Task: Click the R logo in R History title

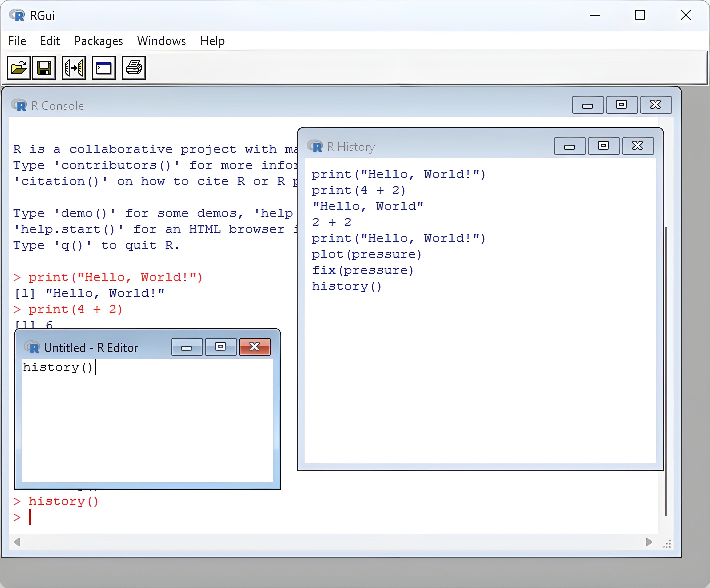Action: [x=315, y=147]
